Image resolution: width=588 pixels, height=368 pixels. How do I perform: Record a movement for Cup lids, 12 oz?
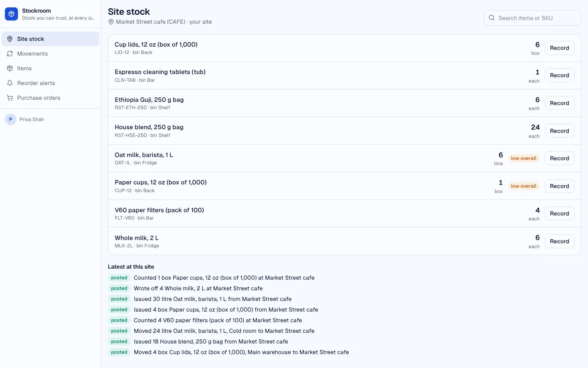pos(559,48)
